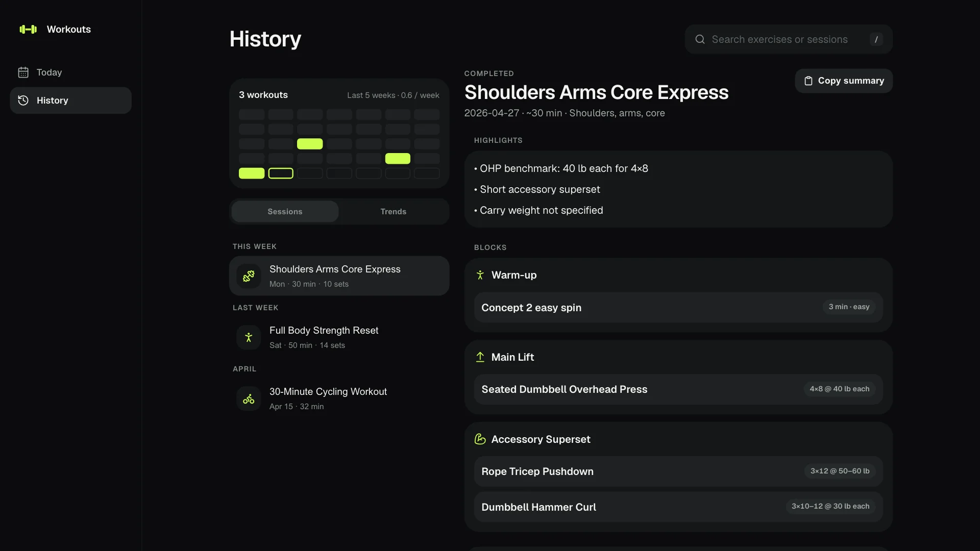Screen dimensions: 980x551
Task: Click the up-arrow icon beside Main Lift
Action: coord(480,357)
